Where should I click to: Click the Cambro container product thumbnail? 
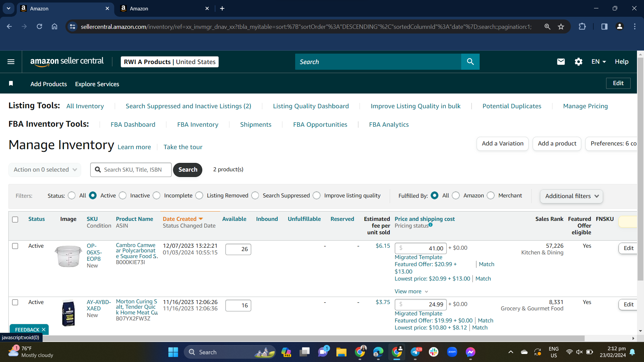pyautogui.click(x=68, y=256)
